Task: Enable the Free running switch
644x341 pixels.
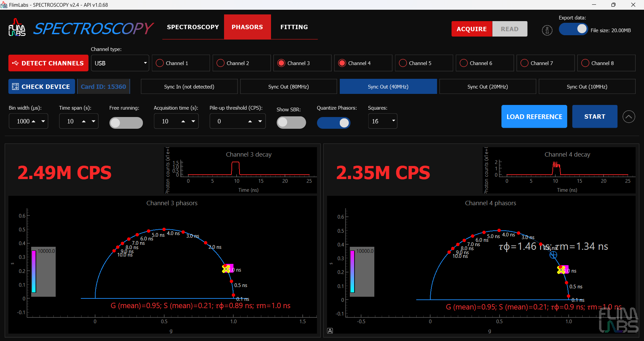Action: click(126, 123)
